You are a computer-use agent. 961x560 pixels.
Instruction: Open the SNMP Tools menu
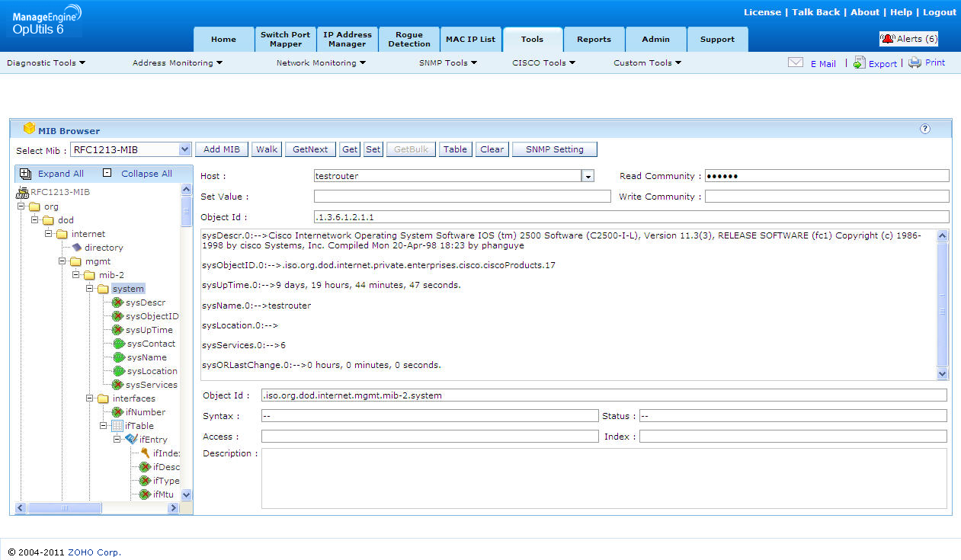(x=447, y=63)
